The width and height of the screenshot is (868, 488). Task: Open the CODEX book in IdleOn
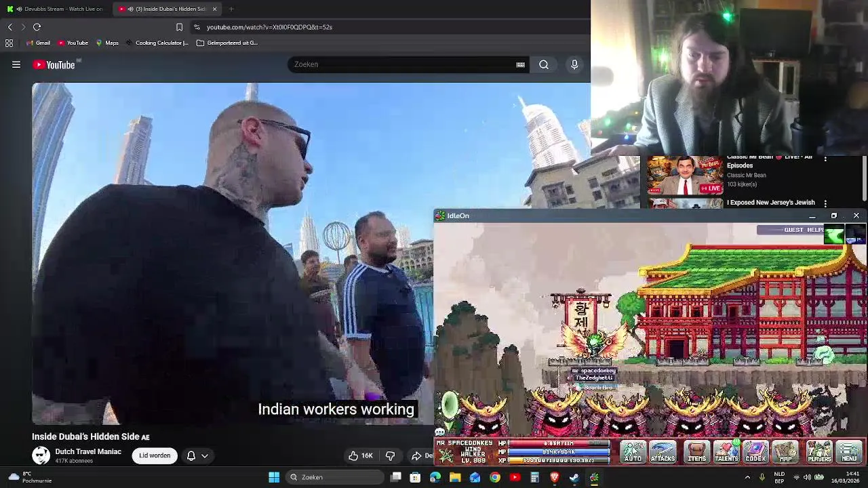pyautogui.click(x=755, y=451)
